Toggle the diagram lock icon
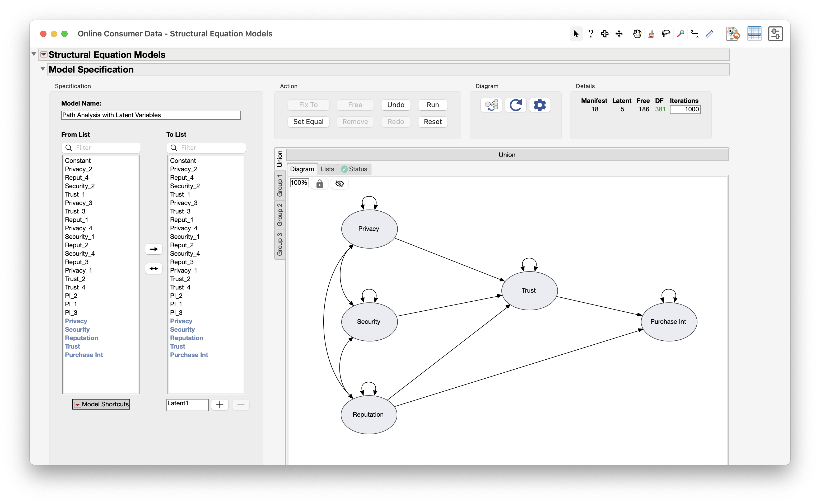Image resolution: width=820 pixels, height=504 pixels. (x=319, y=184)
